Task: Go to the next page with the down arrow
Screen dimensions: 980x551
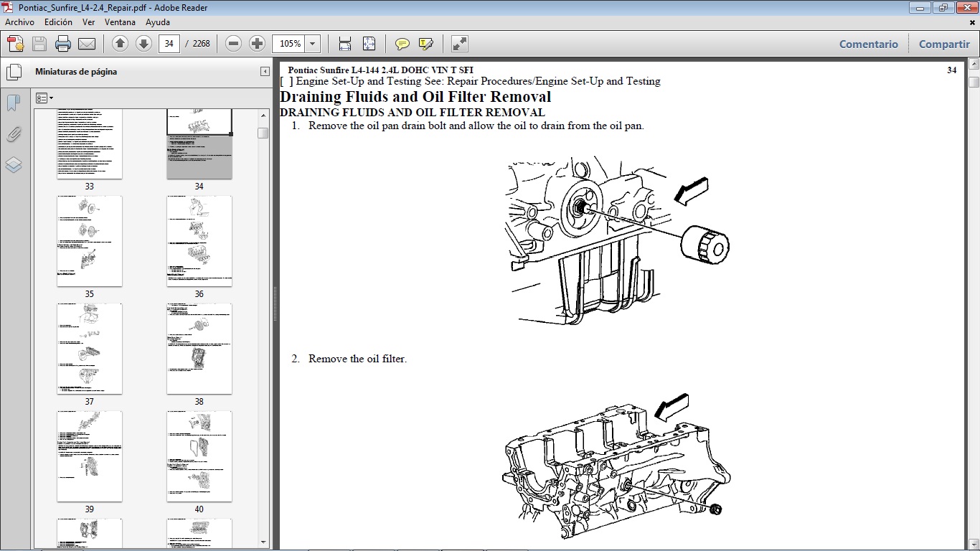Action: tap(143, 44)
